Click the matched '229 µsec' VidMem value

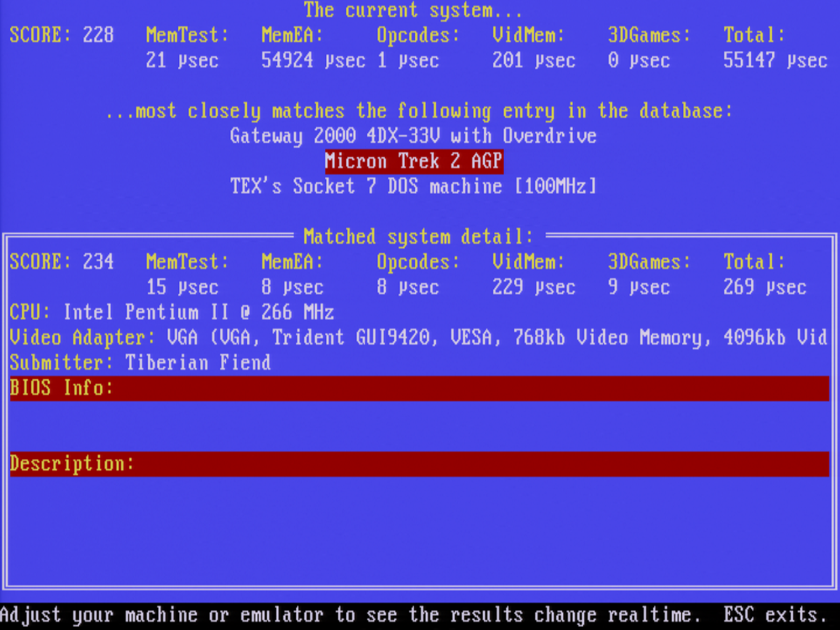534,287
